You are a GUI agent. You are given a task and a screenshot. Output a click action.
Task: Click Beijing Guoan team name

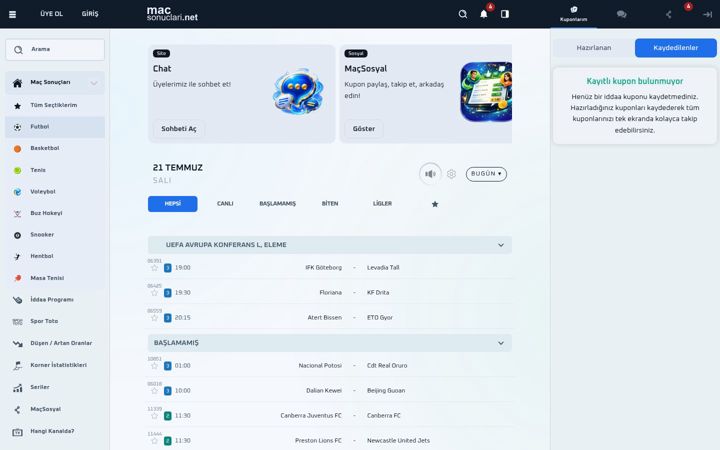point(386,391)
